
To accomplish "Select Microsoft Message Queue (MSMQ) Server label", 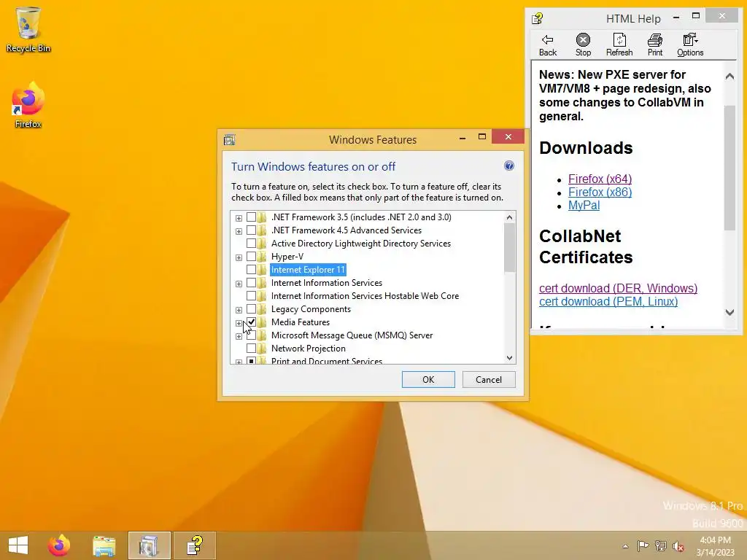I will point(352,335).
